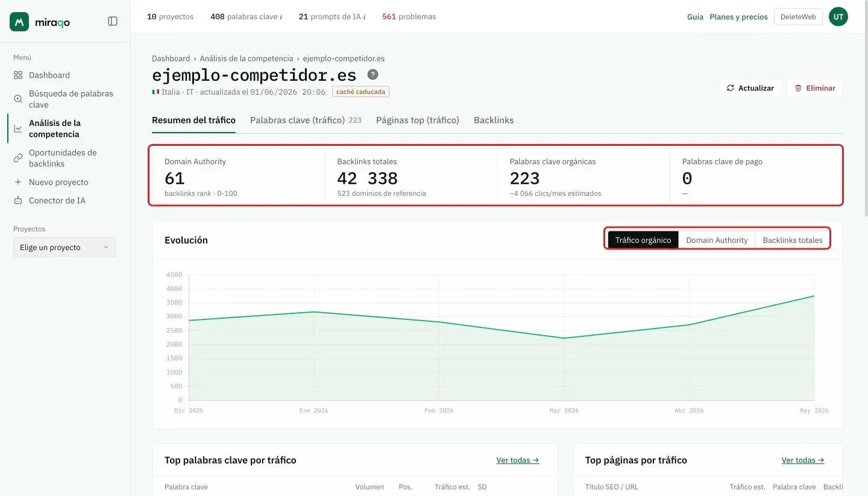
Task: Click the Oportunidades de backlinks link icon
Action: [18, 158]
